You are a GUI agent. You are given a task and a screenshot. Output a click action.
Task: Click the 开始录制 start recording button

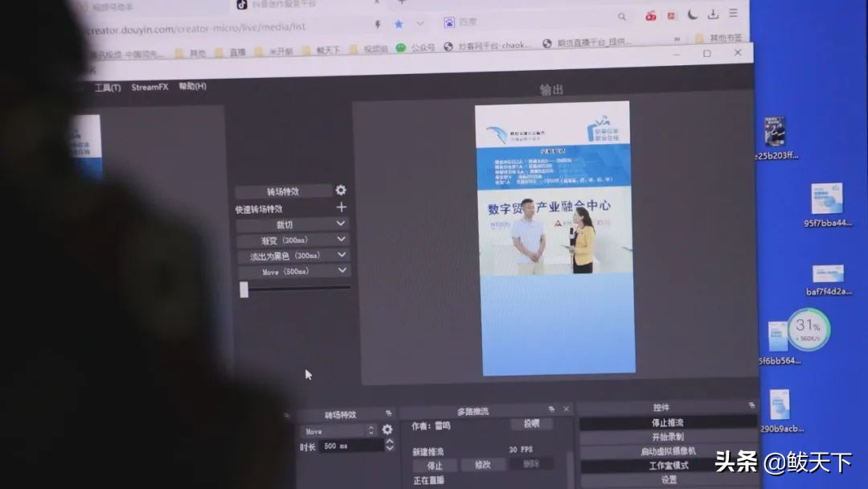click(668, 437)
